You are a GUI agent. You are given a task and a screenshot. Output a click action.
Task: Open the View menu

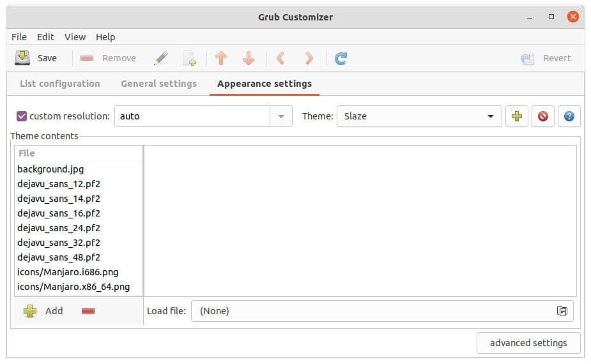coord(75,37)
